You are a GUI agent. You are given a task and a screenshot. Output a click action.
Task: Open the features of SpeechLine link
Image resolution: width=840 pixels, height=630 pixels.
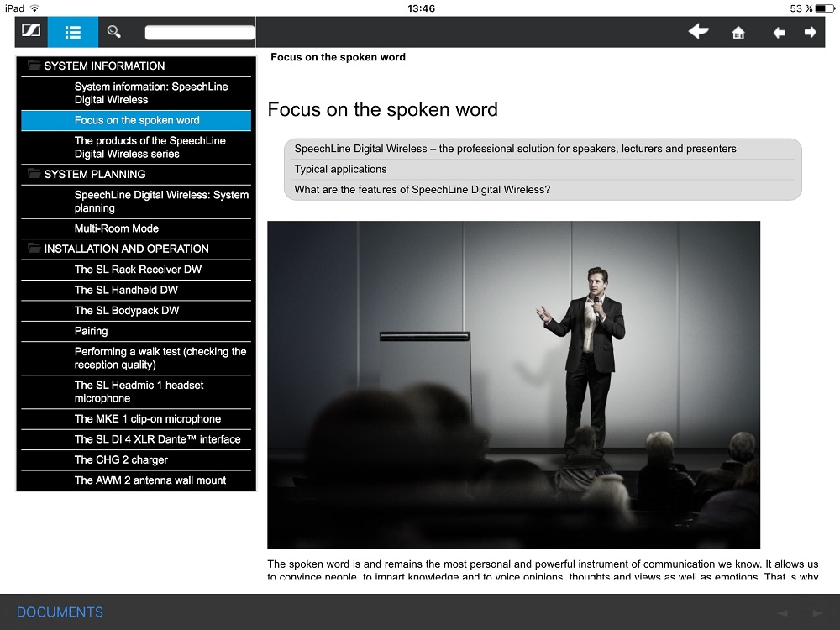(422, 190)
